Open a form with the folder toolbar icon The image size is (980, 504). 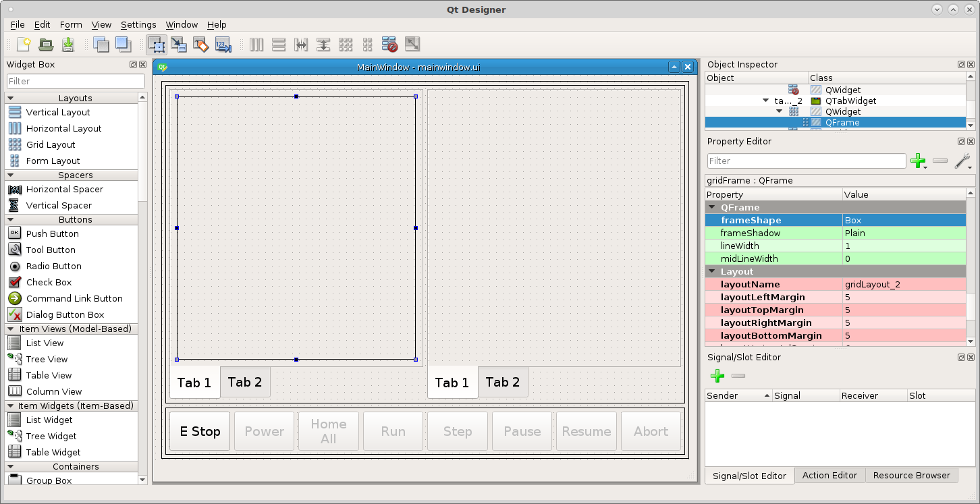[x=46, y=45]
